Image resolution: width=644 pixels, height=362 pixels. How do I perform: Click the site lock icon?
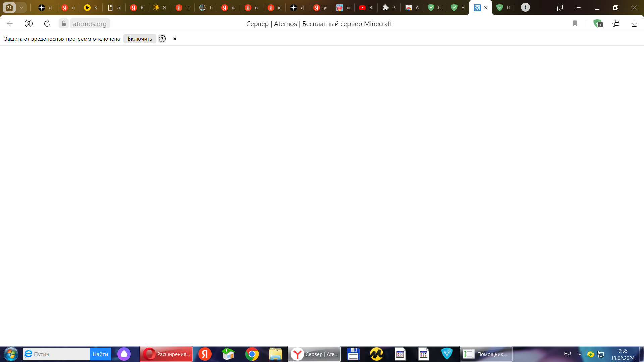(x=64, y=23)
